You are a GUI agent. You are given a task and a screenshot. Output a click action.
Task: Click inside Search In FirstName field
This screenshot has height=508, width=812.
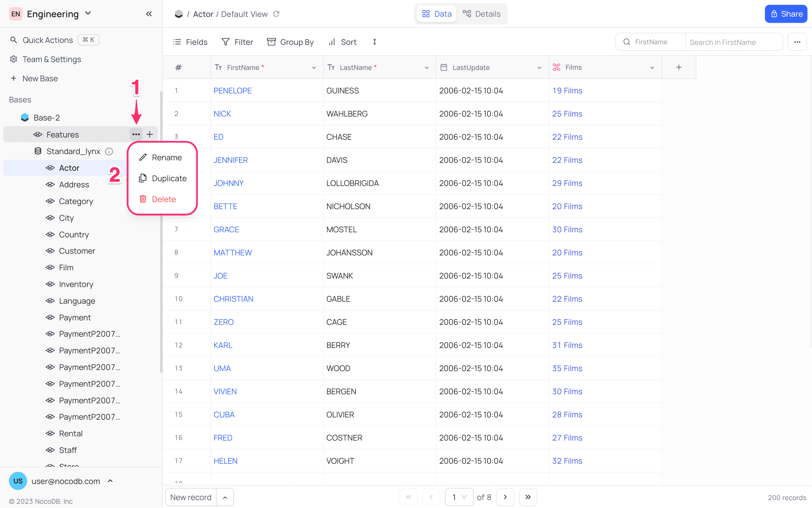pyautogui.click(x=734, y=42)
